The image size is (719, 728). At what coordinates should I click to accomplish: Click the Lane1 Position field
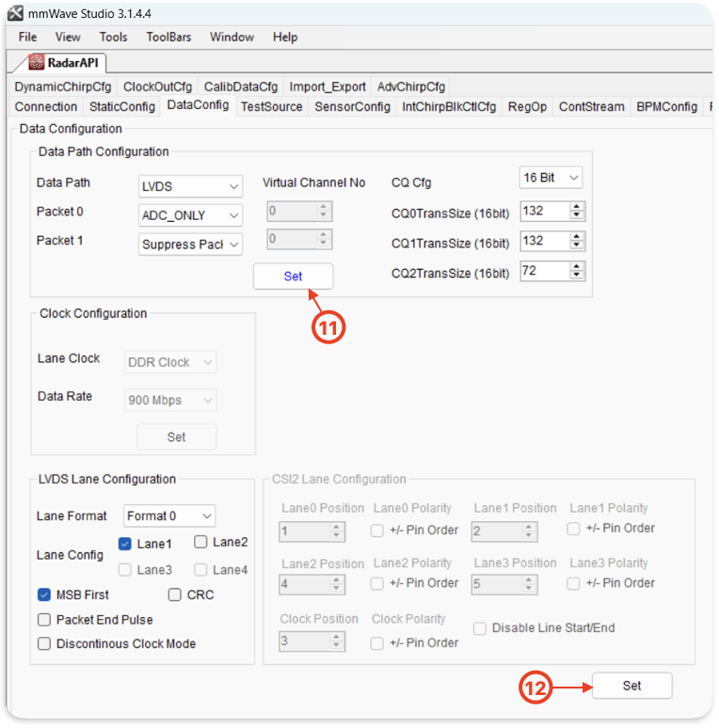(x=504, y=531)
